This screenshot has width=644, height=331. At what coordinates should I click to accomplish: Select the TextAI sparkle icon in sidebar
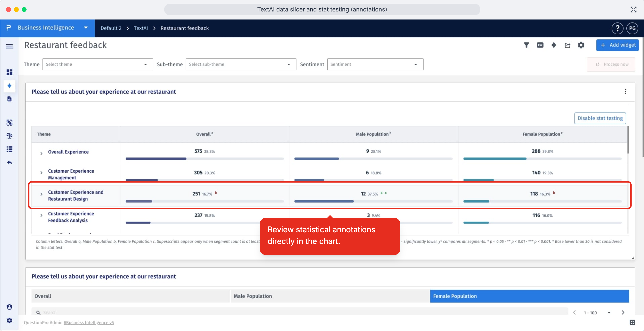pos(9,86)
